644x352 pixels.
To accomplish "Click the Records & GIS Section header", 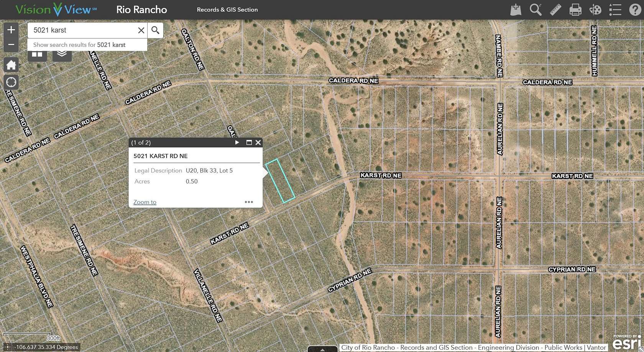I will (227, 9).
